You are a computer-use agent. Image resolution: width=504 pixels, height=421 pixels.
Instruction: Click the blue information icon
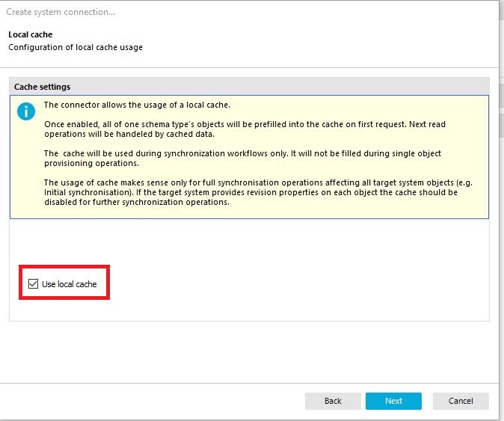(26, 111)
